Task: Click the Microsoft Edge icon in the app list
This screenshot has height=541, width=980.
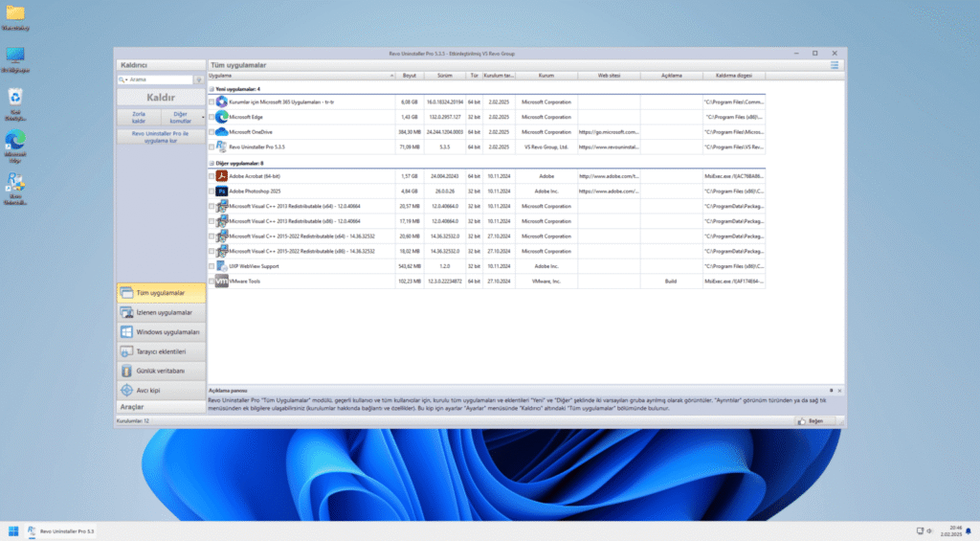Action: 221,117
